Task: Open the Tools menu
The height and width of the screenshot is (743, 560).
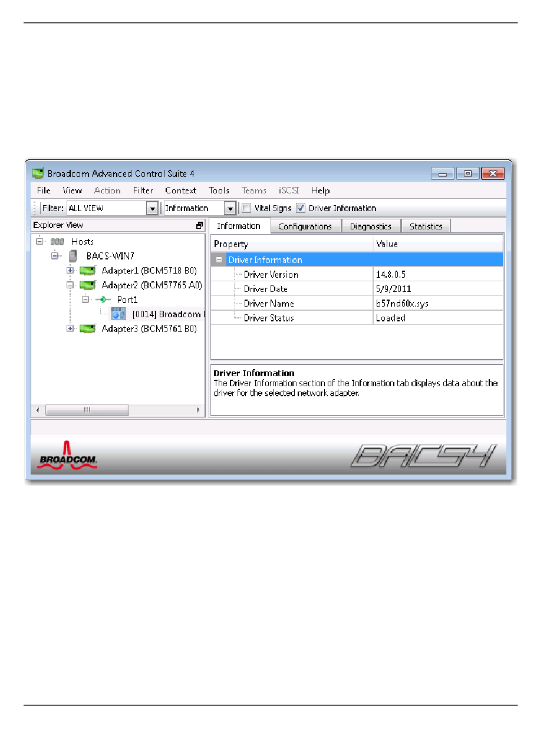Action: pyautogui.click(x=219, y=190)
